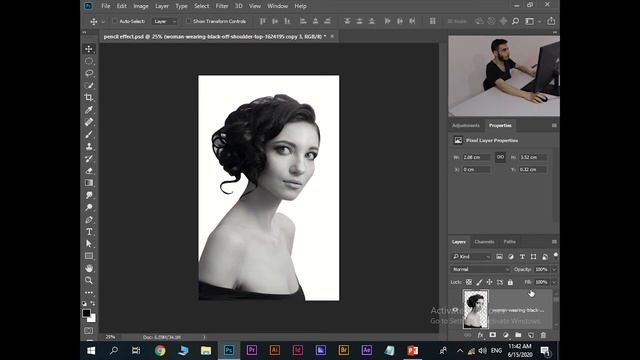Create a new layer icon
This screenshot has width=640, height=360.
tap(531, 335)
